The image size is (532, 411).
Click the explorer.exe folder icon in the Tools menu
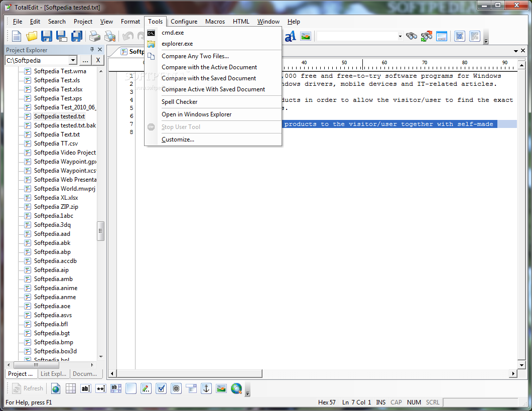[x=151, y=44]
